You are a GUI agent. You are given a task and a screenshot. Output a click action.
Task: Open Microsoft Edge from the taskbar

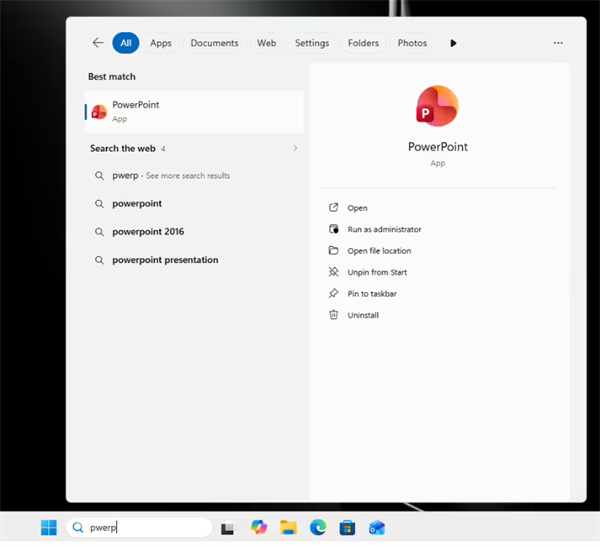(x=318, y=528)
